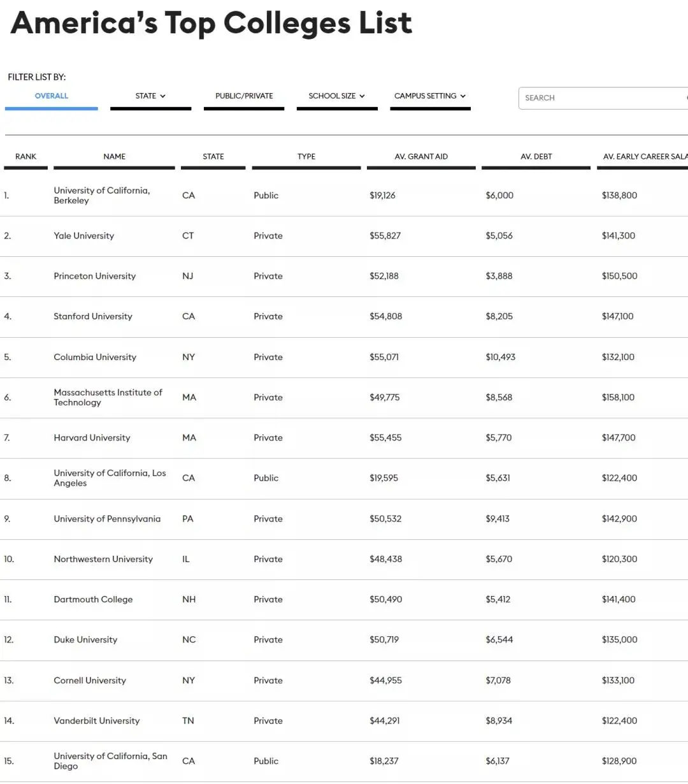Viewport: 688px width, 784px height.
Task: Click Pennsylvania's $142,900 salary value
Action: click(x=619, y=519)
